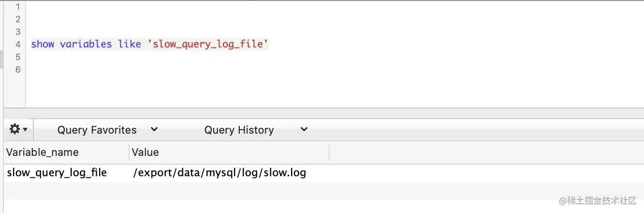Click line number 1 in the gutter

pos(18,7)
